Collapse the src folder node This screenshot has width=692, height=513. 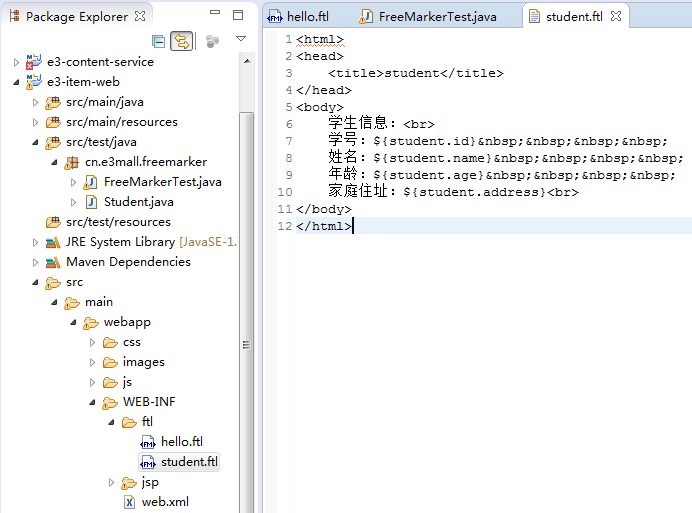(35, 282)
